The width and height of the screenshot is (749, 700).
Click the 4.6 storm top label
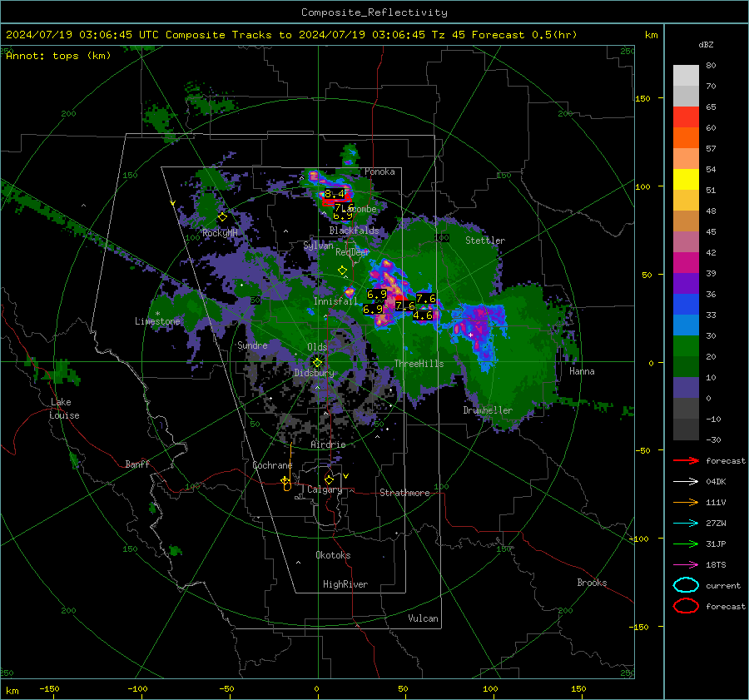(x=423, y=315)
